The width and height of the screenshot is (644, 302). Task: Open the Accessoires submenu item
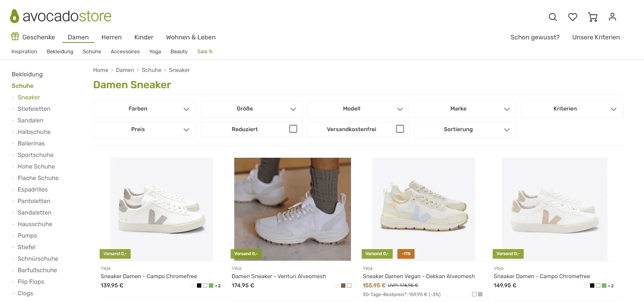click(125, 52)
